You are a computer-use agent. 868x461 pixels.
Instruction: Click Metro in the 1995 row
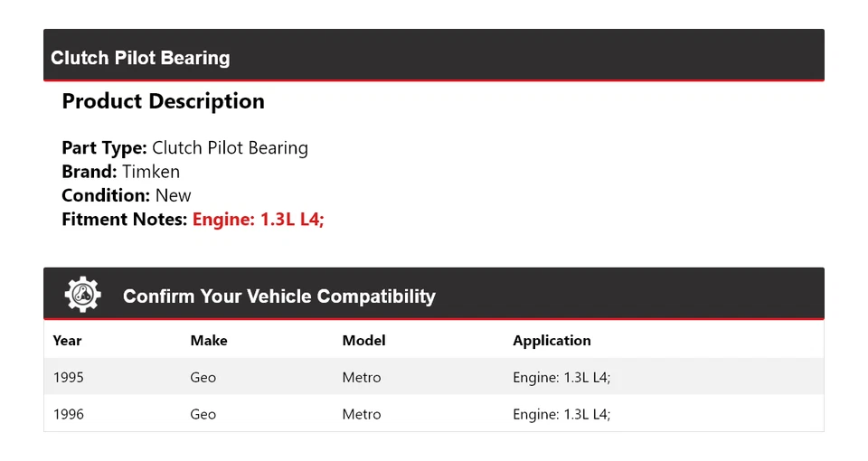pyautogui.click(x=362, y=377)
